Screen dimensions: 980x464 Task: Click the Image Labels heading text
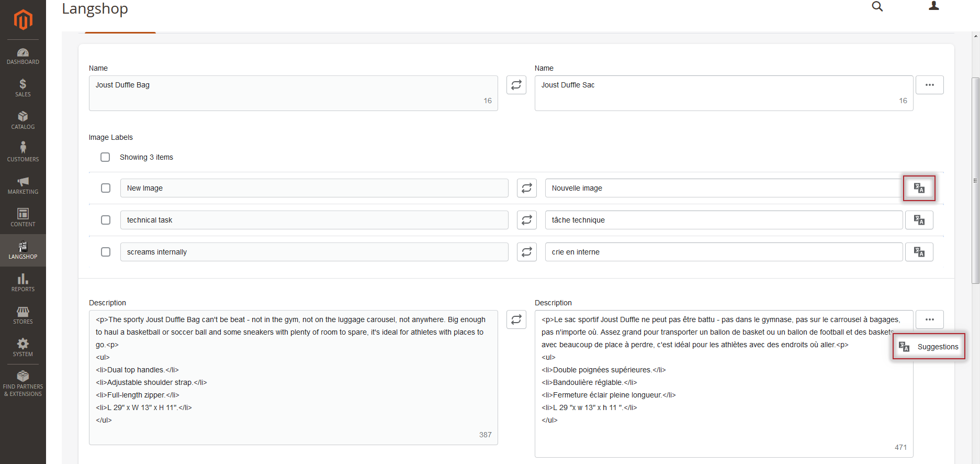click(111, 137)
